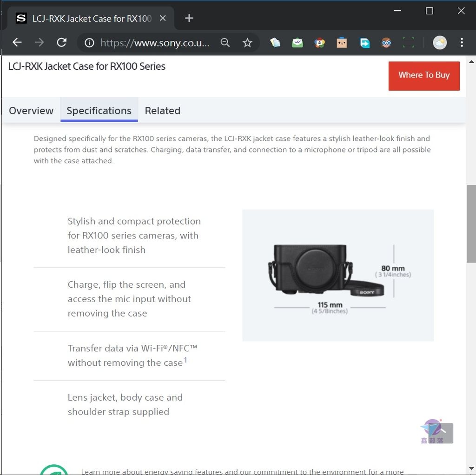Click 'Lens jacket, body case' feature text
The height and width of the screenshot is (475, 476).
(x=125, y=404)
